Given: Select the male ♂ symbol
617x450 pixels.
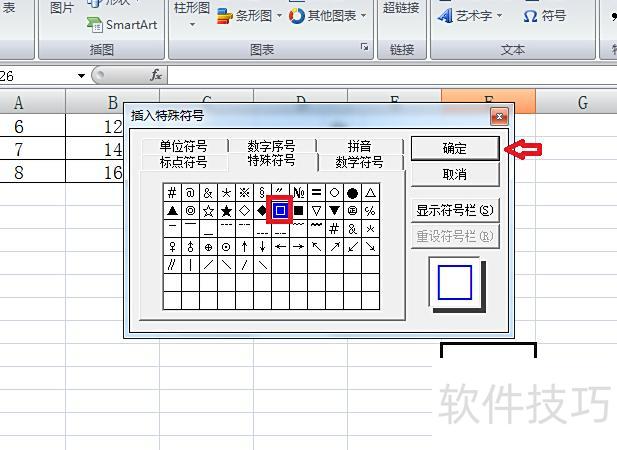Looking at the screenshot, I should click(x=190, y=247).
